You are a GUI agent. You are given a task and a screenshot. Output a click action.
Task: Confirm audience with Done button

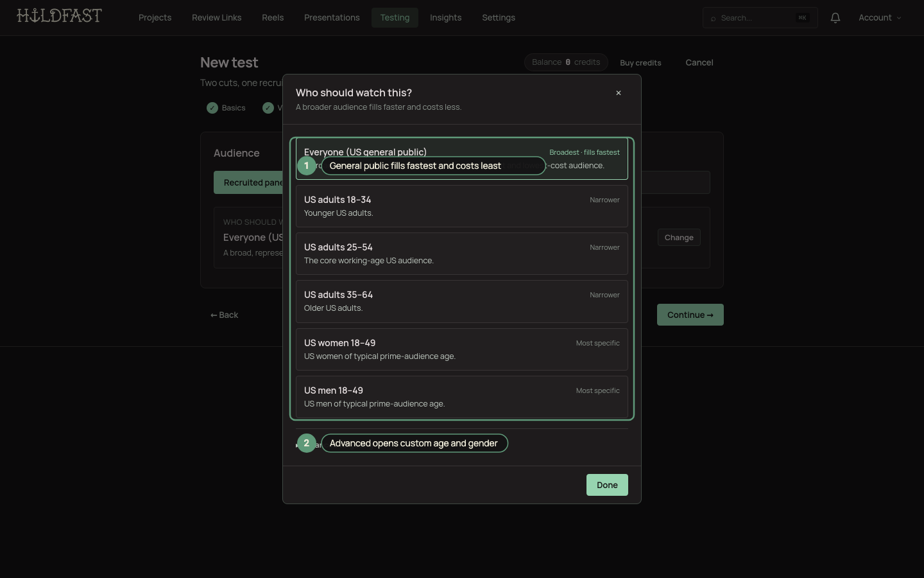click(607, 485)
